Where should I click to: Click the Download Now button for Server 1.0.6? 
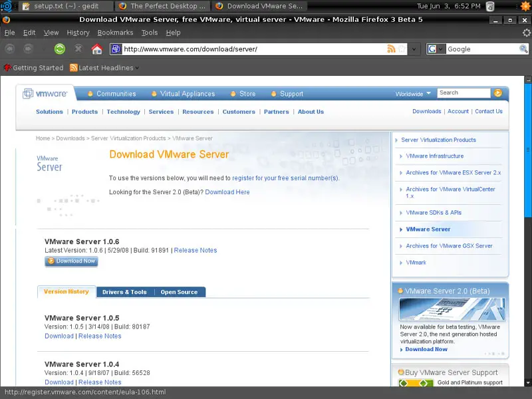[71, 261]
